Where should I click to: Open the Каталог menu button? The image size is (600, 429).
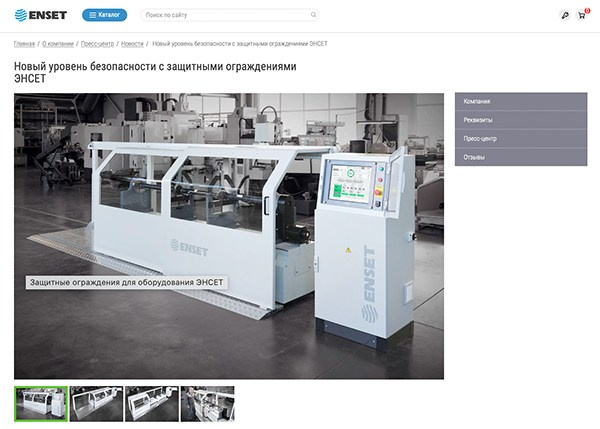(104, 15)
